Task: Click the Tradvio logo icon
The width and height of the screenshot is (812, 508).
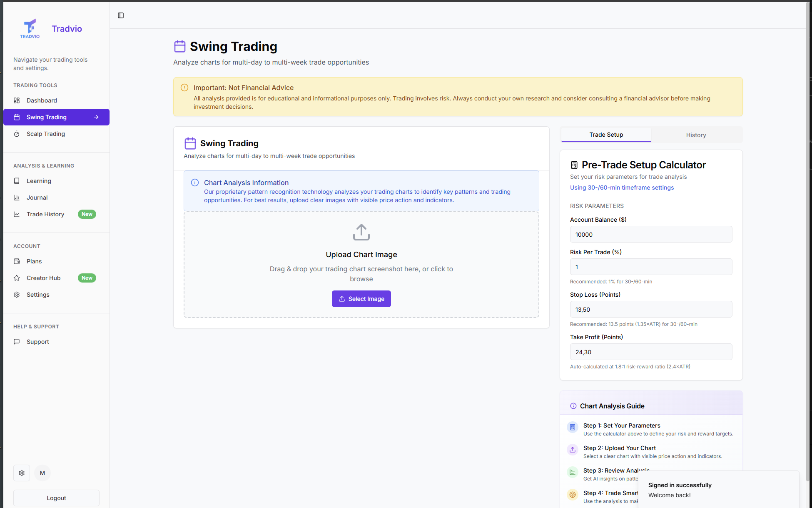Action: pos(29,28)
